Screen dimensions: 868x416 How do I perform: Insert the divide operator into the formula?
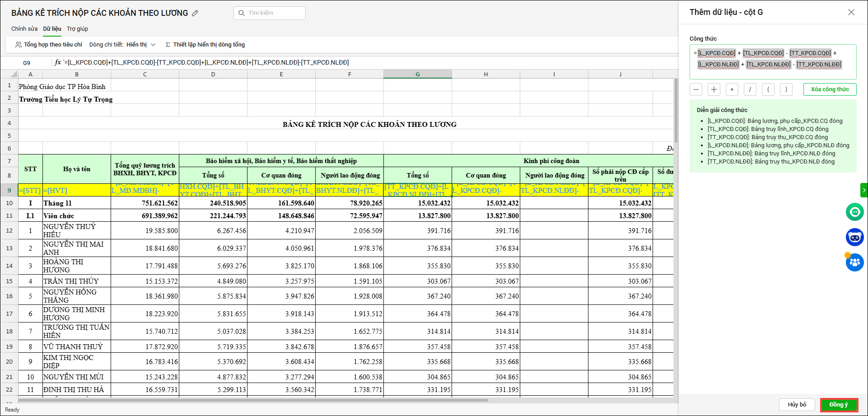coord(750,89)
